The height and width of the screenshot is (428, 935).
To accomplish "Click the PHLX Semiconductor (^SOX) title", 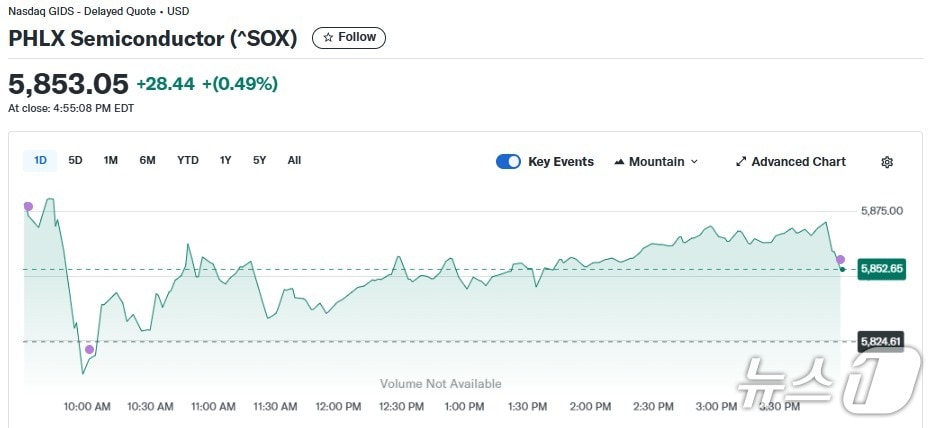I will tap(153, 39).
